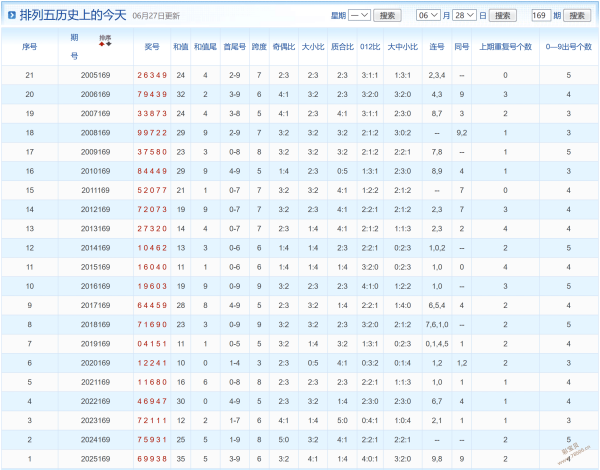Select the 奇偶比 column header
Image resolution: width=600 pixels, height=470 pixels.
(x=284, y=47)
